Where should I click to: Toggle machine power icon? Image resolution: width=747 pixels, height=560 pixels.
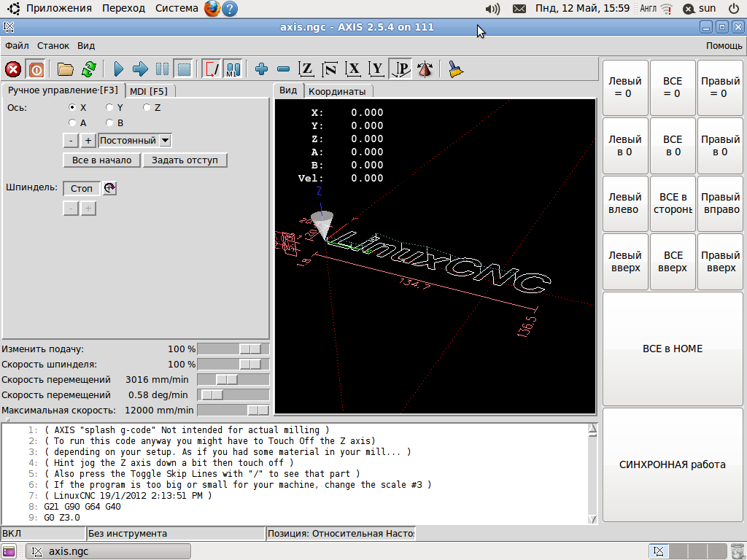point(36,69)
